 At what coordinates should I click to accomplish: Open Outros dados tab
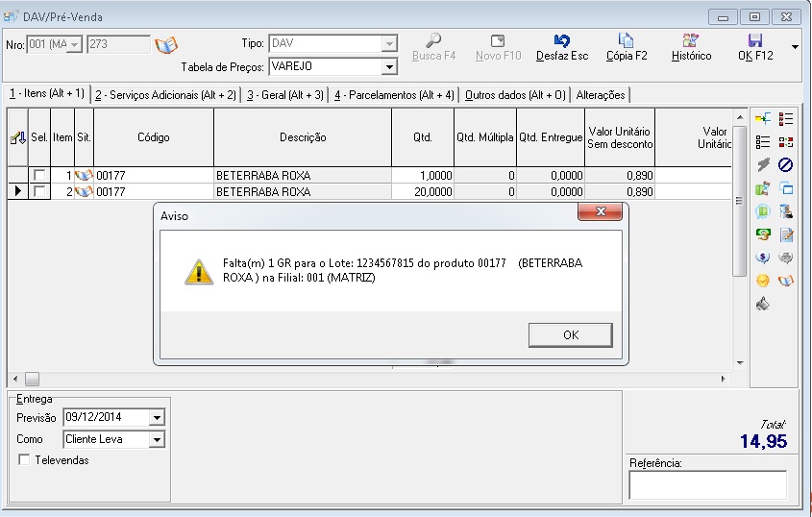tap(515, 95)
